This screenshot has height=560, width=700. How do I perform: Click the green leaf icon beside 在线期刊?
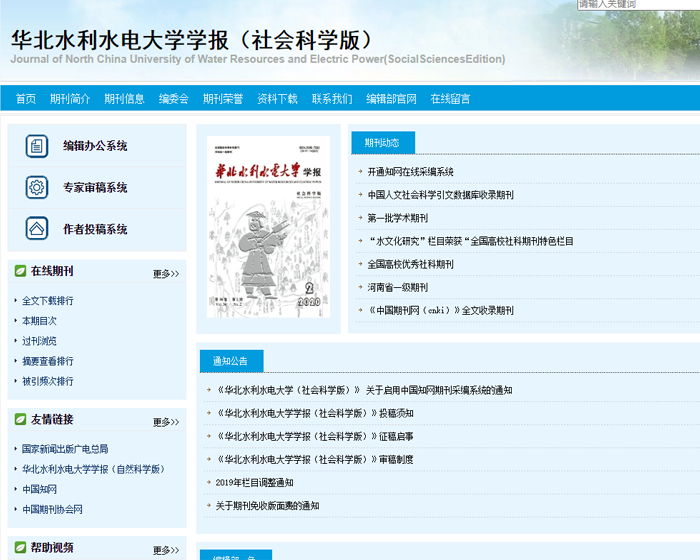pos(21,271)
